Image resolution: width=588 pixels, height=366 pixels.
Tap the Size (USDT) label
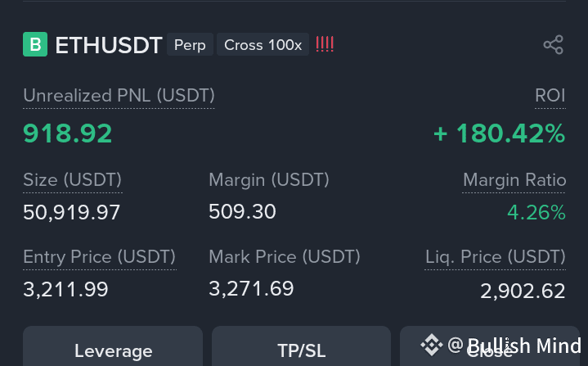coord(72,180)
